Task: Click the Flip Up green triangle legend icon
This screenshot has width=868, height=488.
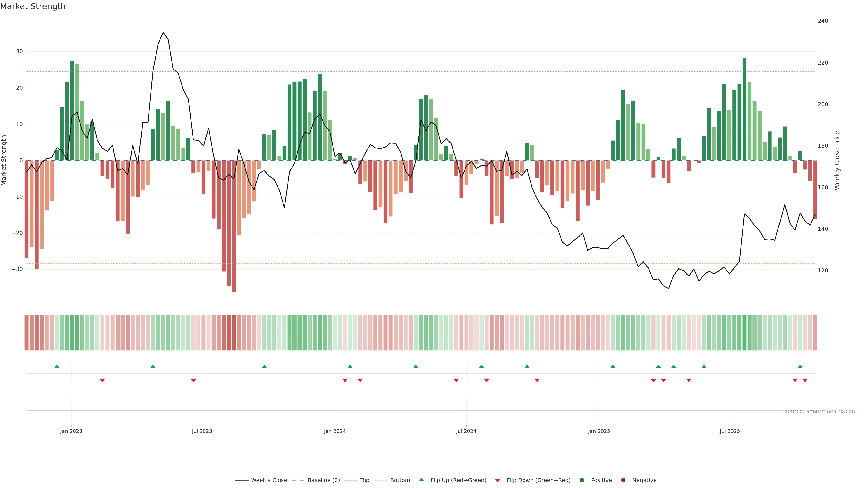Action: [421, 480]
